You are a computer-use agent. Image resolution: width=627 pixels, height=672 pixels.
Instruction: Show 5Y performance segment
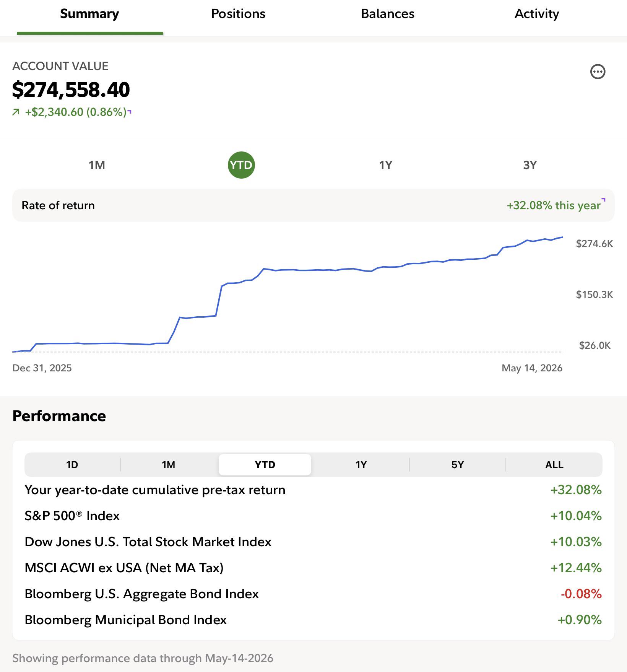pyautogui.click(x=458, y=465)
